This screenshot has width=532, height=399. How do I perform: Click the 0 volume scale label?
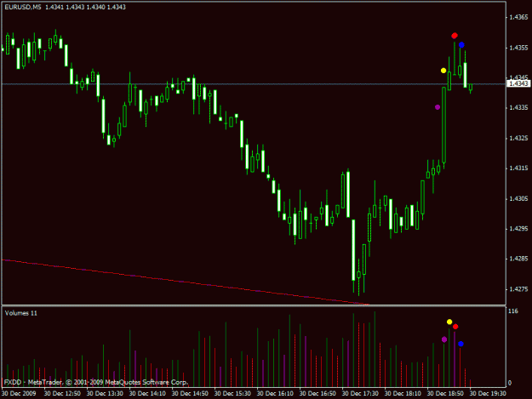point(510,383)
